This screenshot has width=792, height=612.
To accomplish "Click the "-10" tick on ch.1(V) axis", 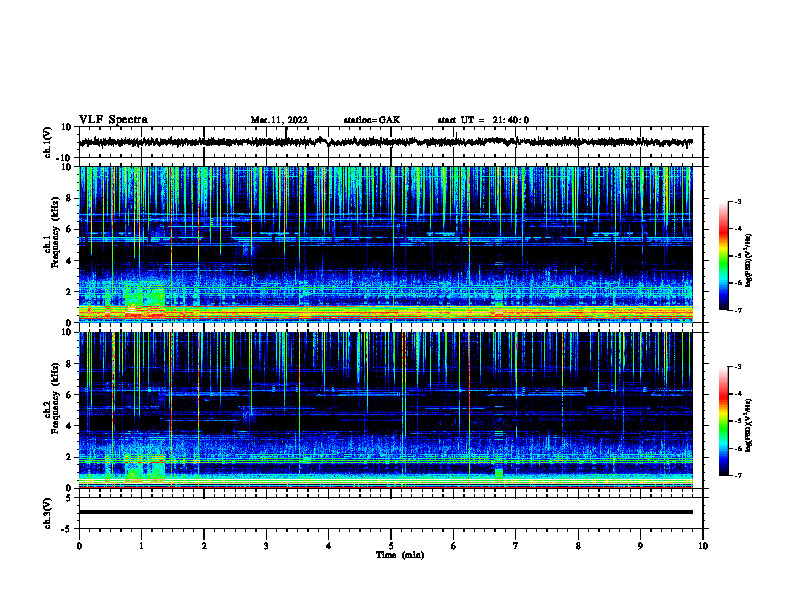I will (65, 158).
